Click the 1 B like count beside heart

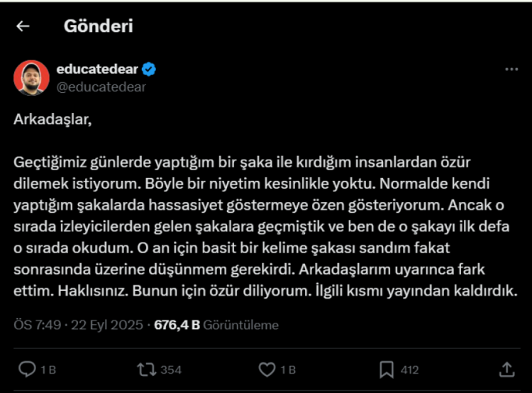[x=287, y=370]
